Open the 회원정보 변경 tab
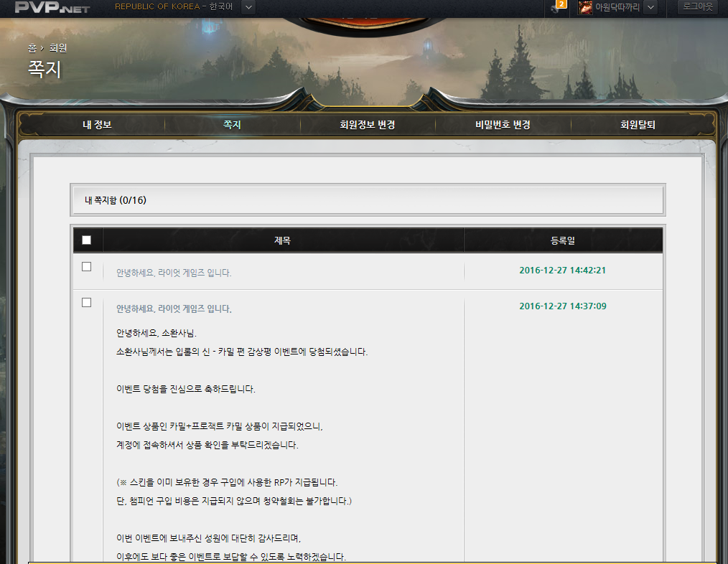Screen dimensions: 728x564 pos(368,124)
